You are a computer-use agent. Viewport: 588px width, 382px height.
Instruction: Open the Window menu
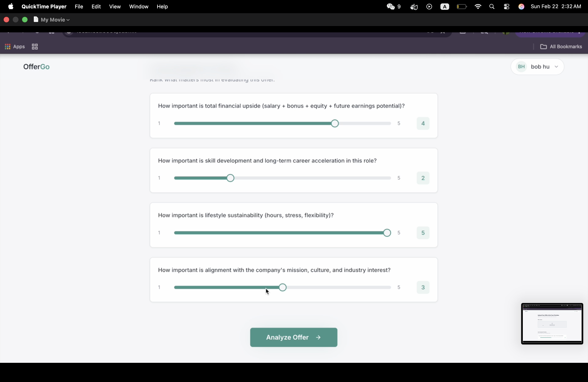tap(139, 7)
